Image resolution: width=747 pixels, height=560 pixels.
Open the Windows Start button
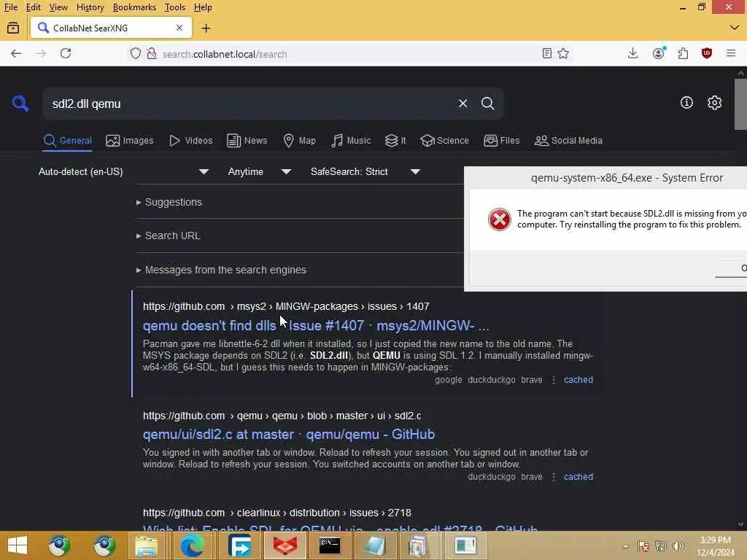(x=18, y=545)
